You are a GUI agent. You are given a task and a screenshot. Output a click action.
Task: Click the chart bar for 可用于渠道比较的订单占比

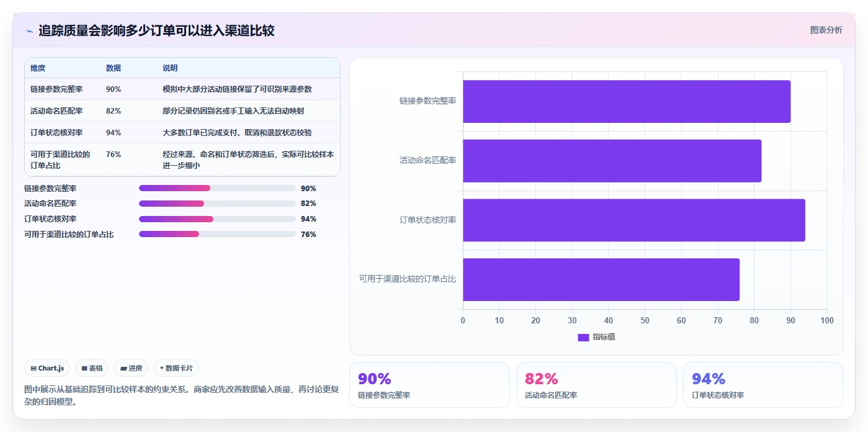(601, 280)
